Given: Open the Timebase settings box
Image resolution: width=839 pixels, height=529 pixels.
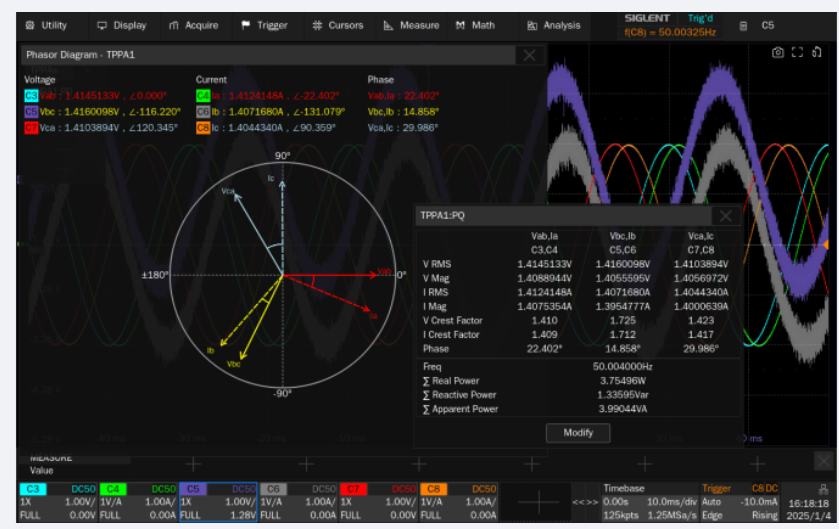Looking at the screenshot, I should pyautogui.click(x=648, y=500).
